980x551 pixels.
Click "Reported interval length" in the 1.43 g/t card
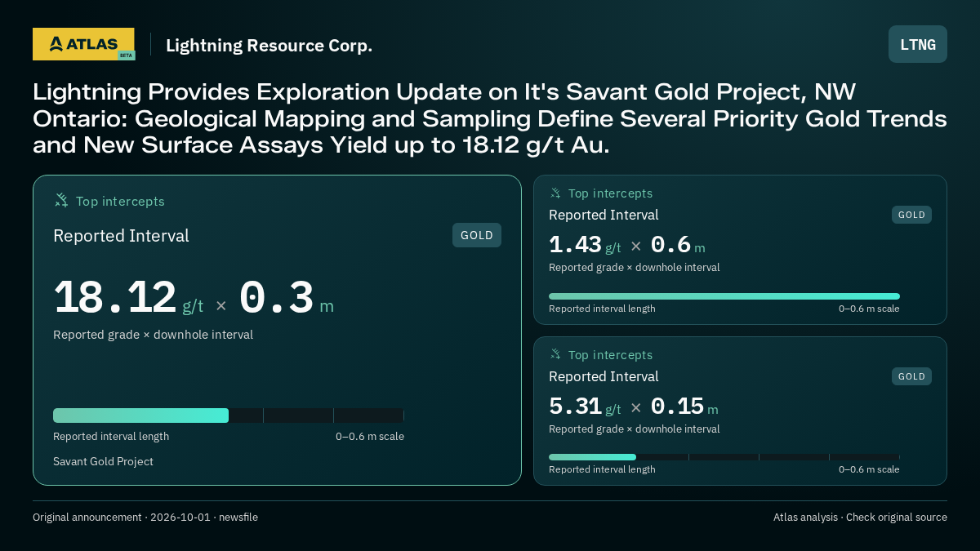tap(602, 309)
